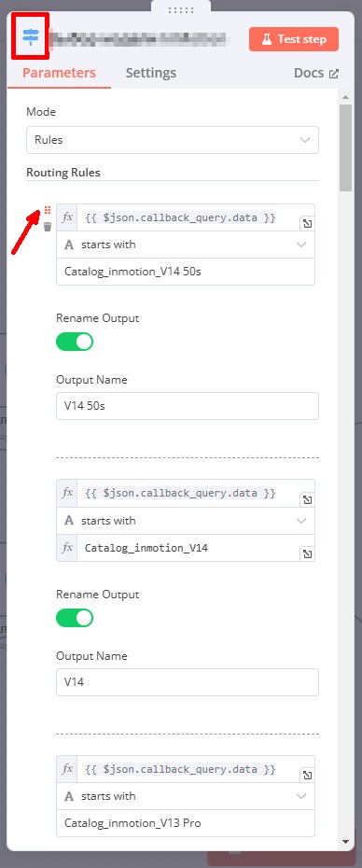The height and width of the screenshot is (868, 362).
Task: Open the Mode dropdown showing Rules
Action: click(173, 140)
